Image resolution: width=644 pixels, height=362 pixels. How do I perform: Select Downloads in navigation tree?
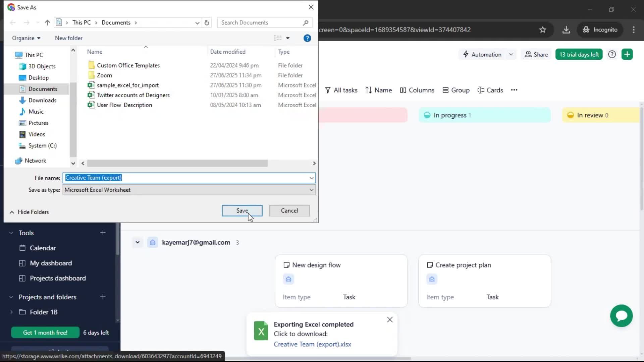click(x=42, y=100)
